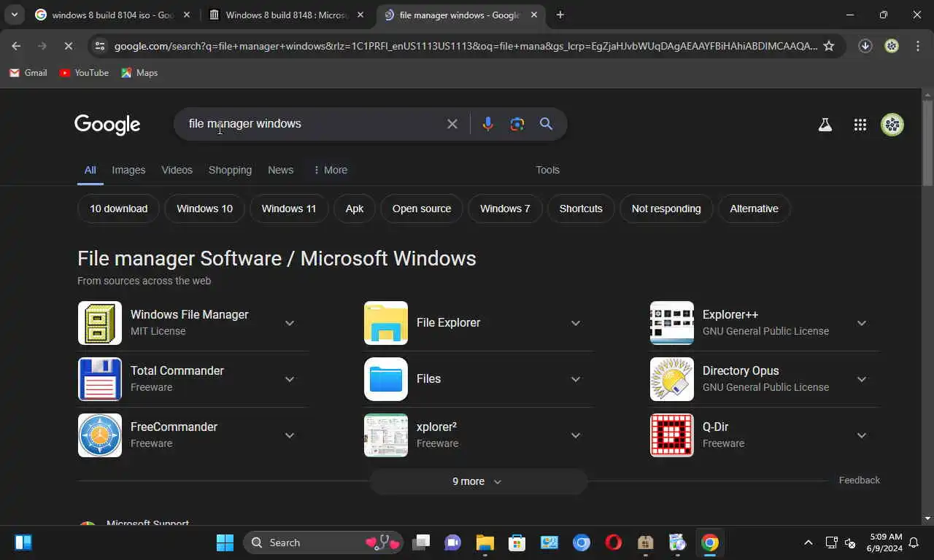
Task: Switch to the 'windows 8 build 8104 iso' tab
Action: (113, 15)
